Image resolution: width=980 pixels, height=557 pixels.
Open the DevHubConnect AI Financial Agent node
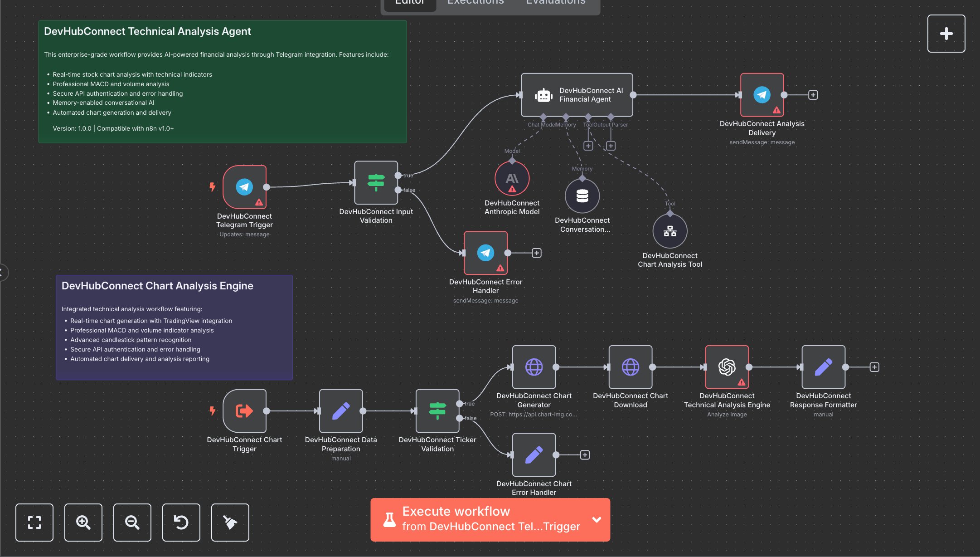pos(576,95)
